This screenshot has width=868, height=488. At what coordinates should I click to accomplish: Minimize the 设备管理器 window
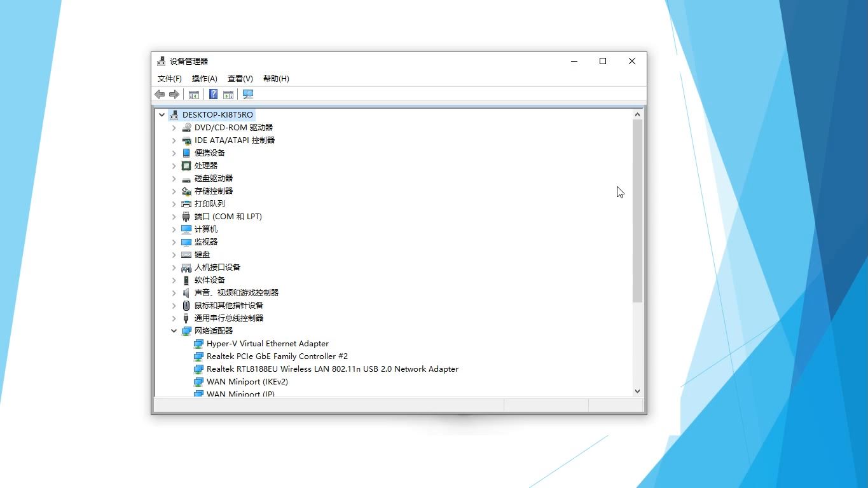574,62
